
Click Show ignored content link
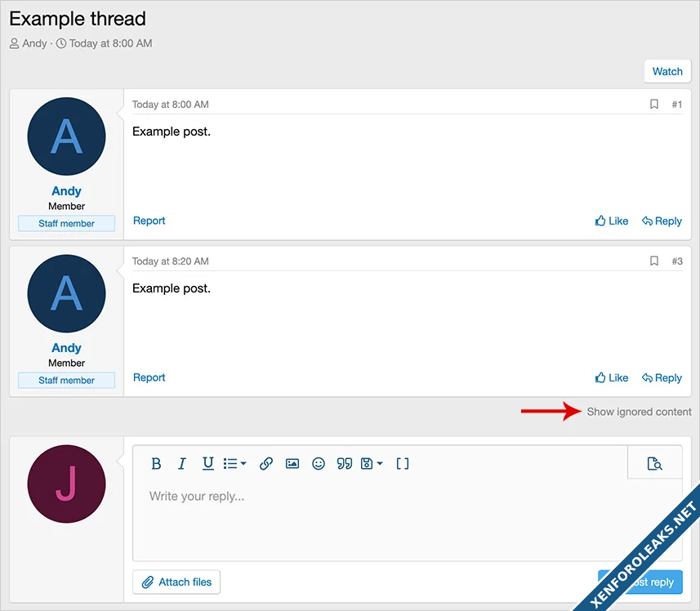[x=639, y=412]
